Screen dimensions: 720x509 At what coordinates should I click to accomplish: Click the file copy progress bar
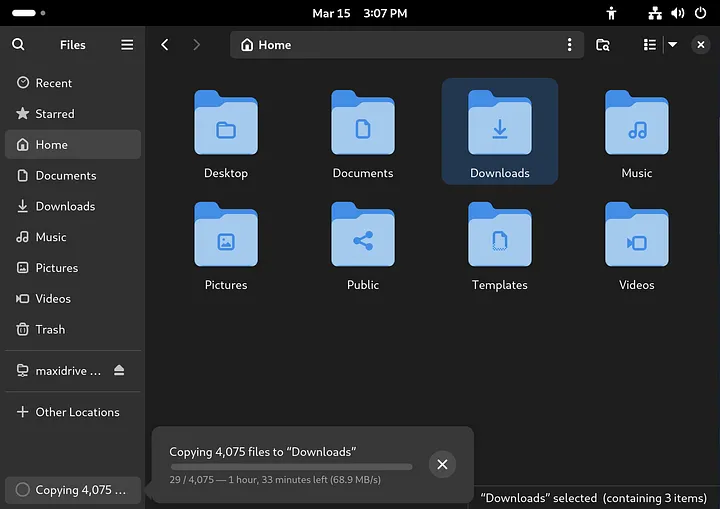(291, 466)
